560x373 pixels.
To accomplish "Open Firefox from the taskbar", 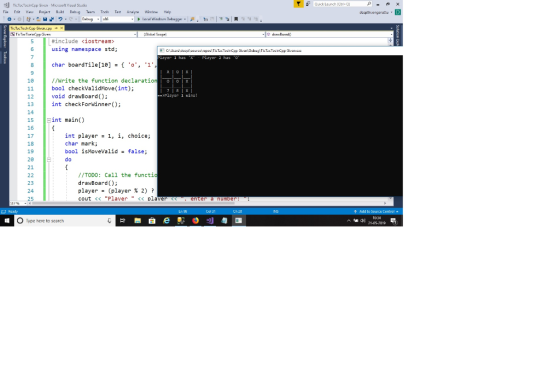I will (x=195, y=221).
